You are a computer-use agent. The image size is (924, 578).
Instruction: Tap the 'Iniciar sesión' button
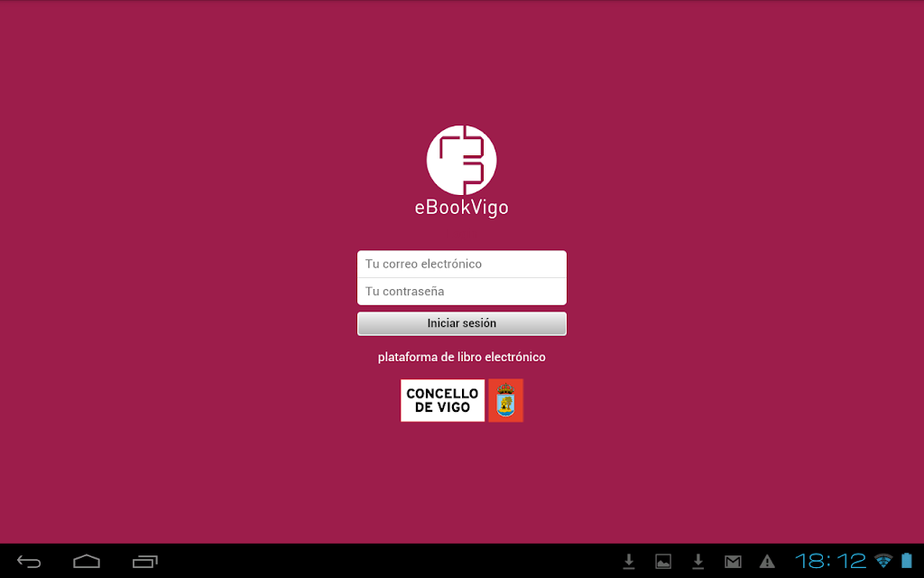tap(461, 323)
